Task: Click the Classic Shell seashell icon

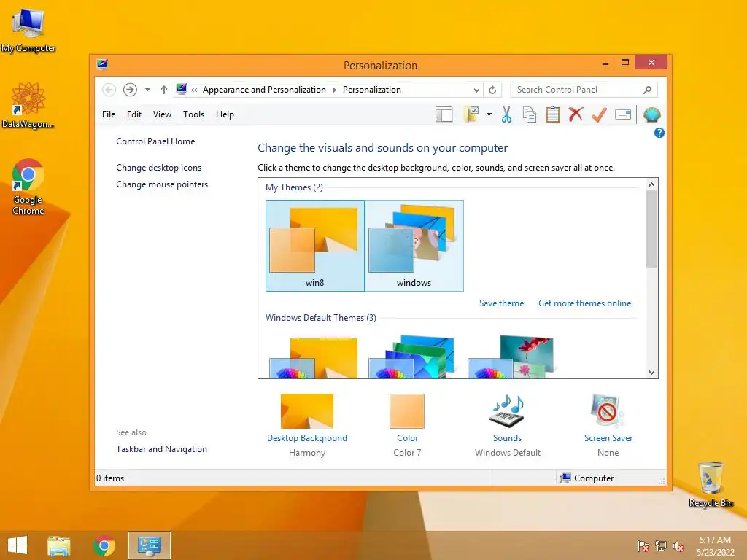Action: pyautogui.click(x=651, y=114)
